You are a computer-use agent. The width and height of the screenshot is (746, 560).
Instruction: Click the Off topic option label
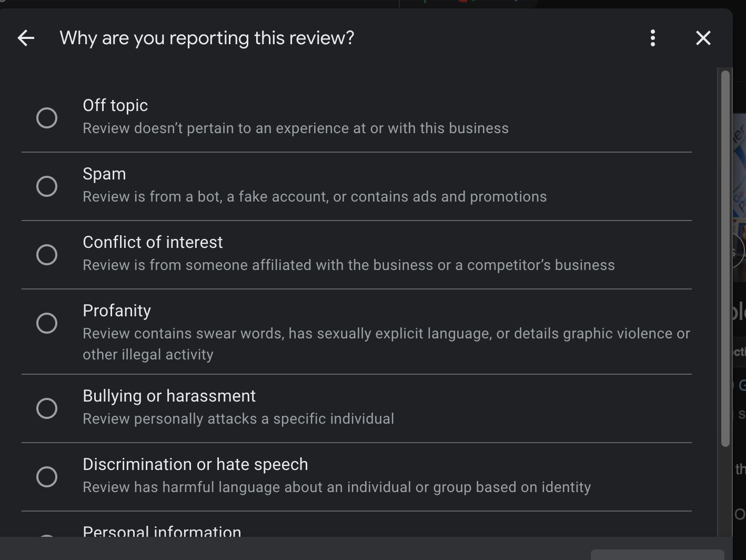(115, 105)
